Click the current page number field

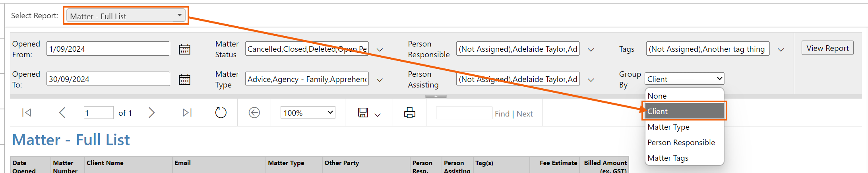pos(99,113)
